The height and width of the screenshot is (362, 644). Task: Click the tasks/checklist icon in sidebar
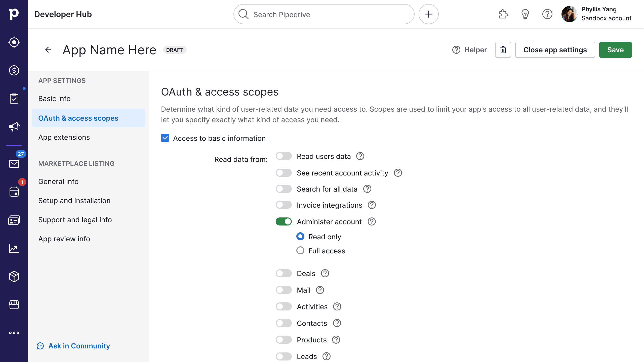(x=14, y=99)
